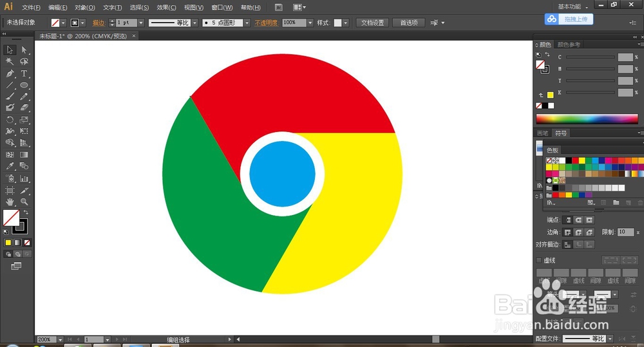Image resolution: width=644 pixels, height=347 pixels.
Task: Open the zoom level 200% dropdown
Action: (61, 340)
